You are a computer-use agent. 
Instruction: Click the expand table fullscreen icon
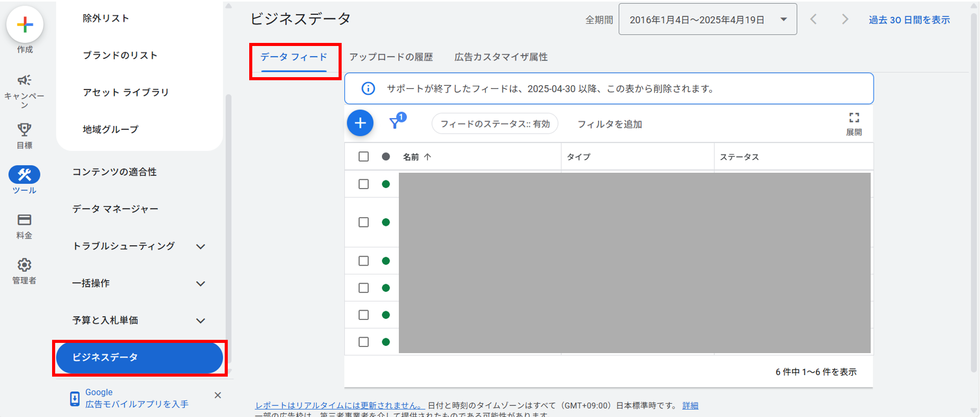tap(854, 118)
